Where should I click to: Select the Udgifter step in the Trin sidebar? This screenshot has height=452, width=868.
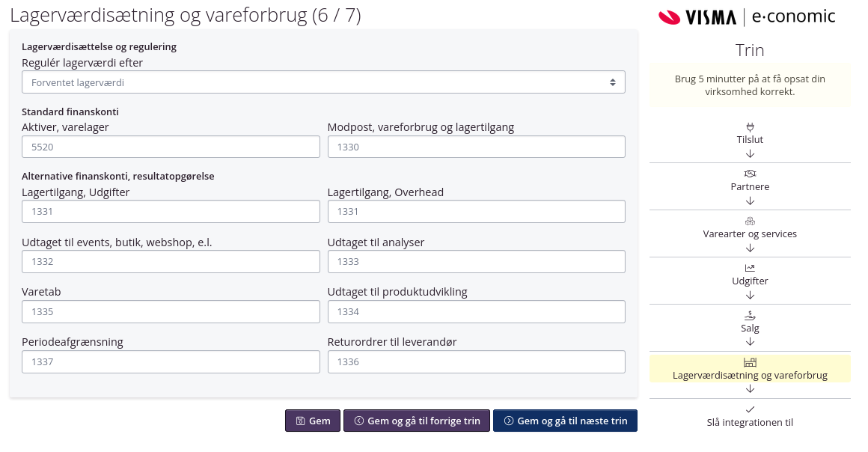coord(750,281)
